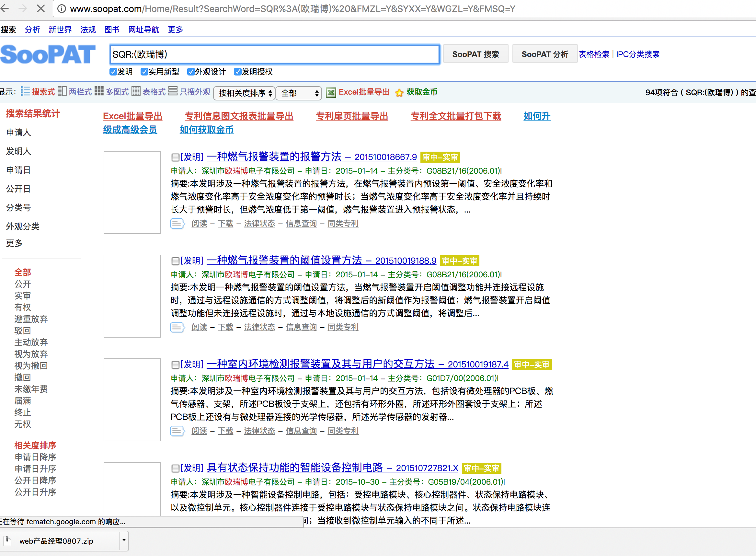This screenshot has width=756, height=556.
Task: Open download options arrow for web产品经理0807.zip
Action: [x=124, y=540]
